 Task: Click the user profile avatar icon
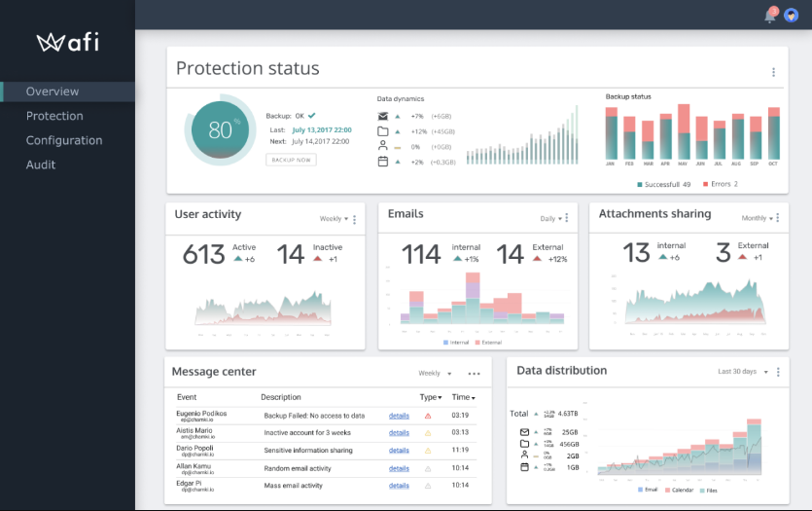791,16
